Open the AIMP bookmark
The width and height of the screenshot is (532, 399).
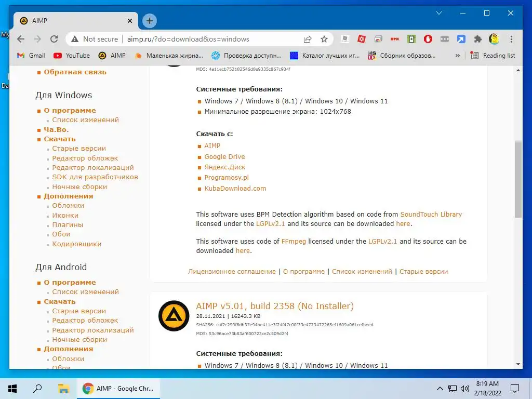(112, 55)
